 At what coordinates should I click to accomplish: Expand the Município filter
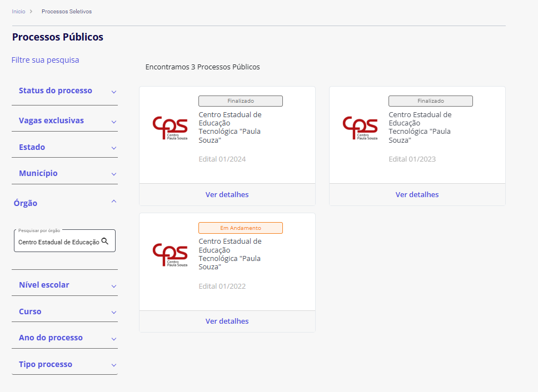pyautogui.click(x=113, y=174)
